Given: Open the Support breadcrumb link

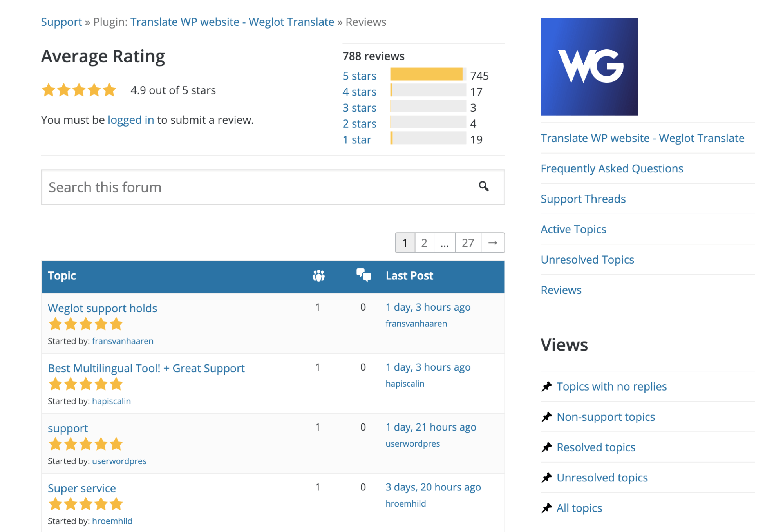Looking at the screenshot, I should 61,22.
